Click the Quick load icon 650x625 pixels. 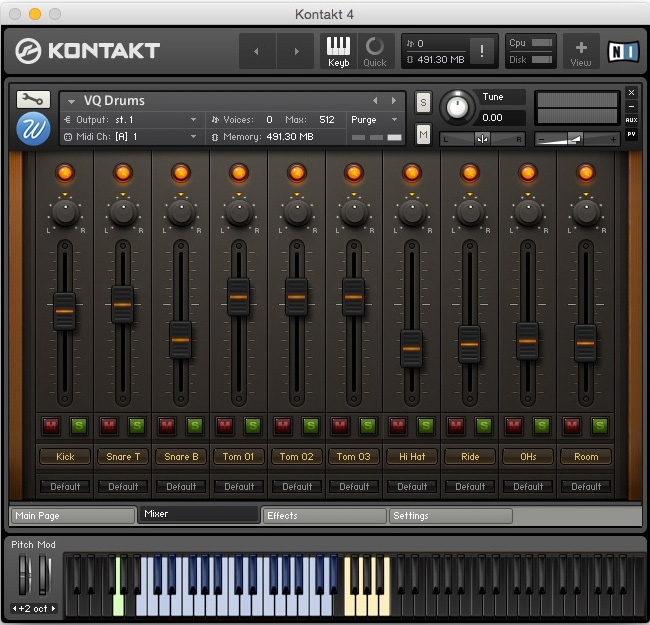pyautogui.click(x=375, y=51)
